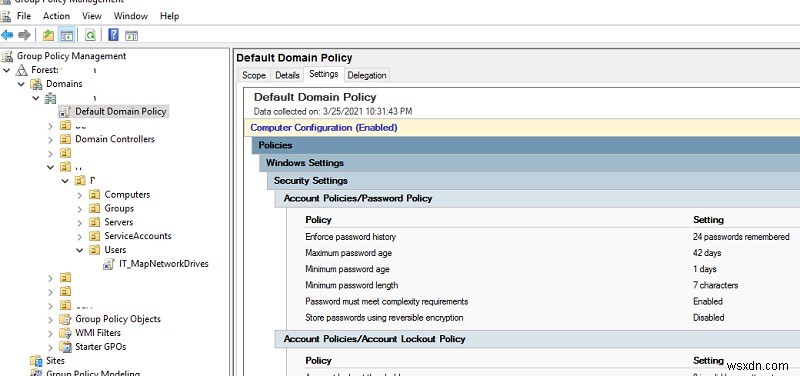Collapse the Domains node
This screenshot has height=376, width=800.
(x=21, y=84)
